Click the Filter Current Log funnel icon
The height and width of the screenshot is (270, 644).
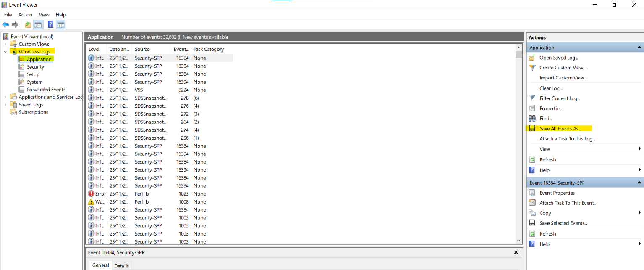(532, 98)
